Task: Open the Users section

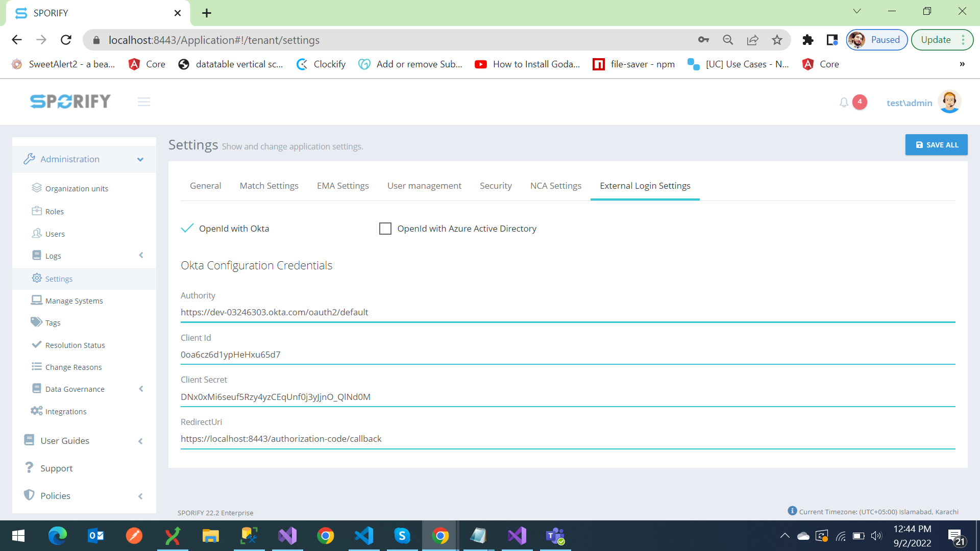Action: point(55,234)
